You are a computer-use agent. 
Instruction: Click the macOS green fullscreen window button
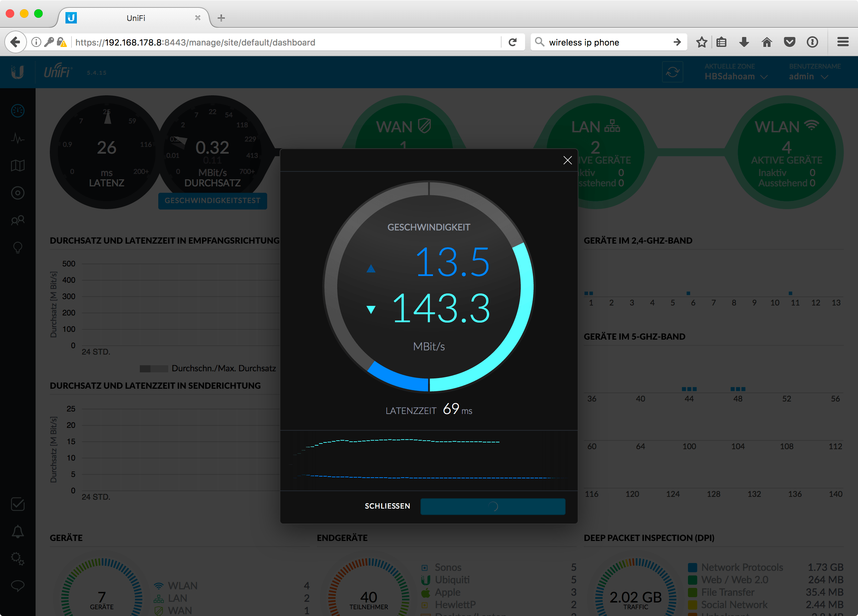click(x=38, y=14)
